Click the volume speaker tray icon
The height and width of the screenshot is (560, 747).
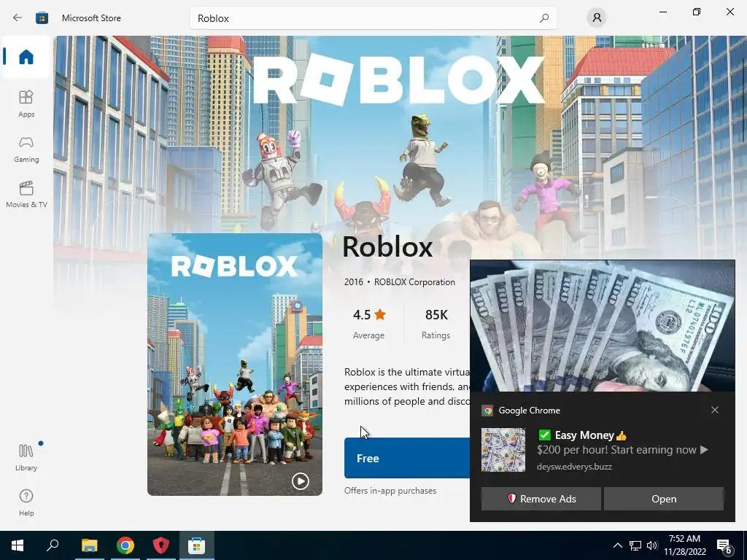click(x=652, y=545)
